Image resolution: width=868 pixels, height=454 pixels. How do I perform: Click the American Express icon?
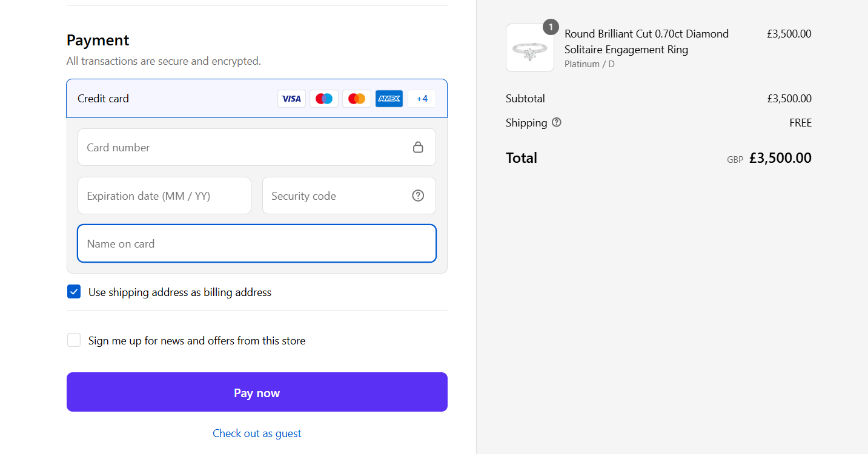[389, 99]
